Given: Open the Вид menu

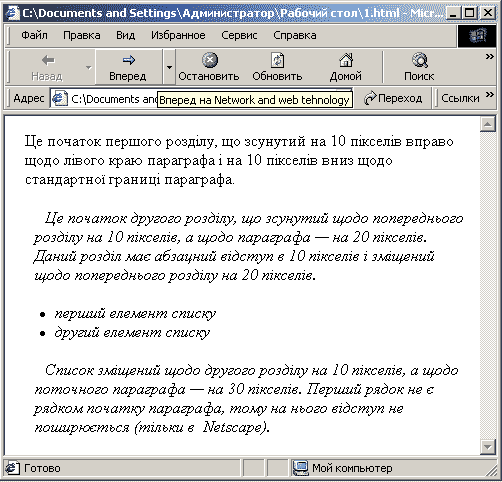Looking at the screenshot, I should coord(125,35).
